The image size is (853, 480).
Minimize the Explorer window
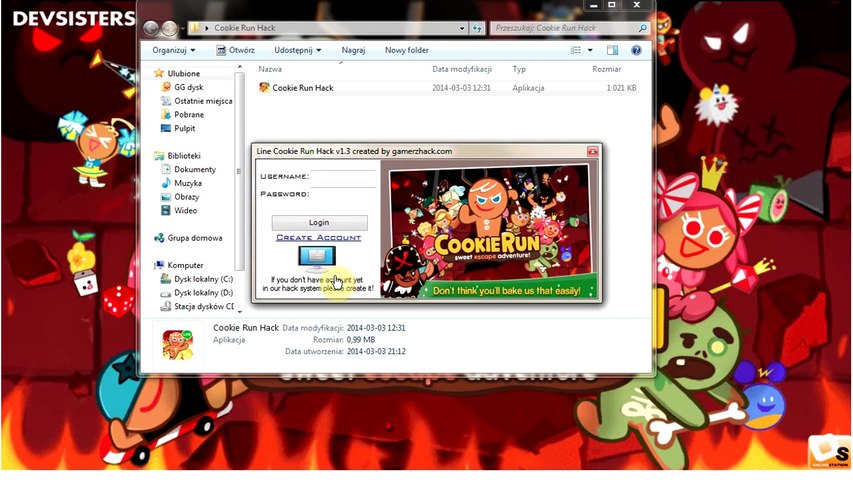[594, 5]
